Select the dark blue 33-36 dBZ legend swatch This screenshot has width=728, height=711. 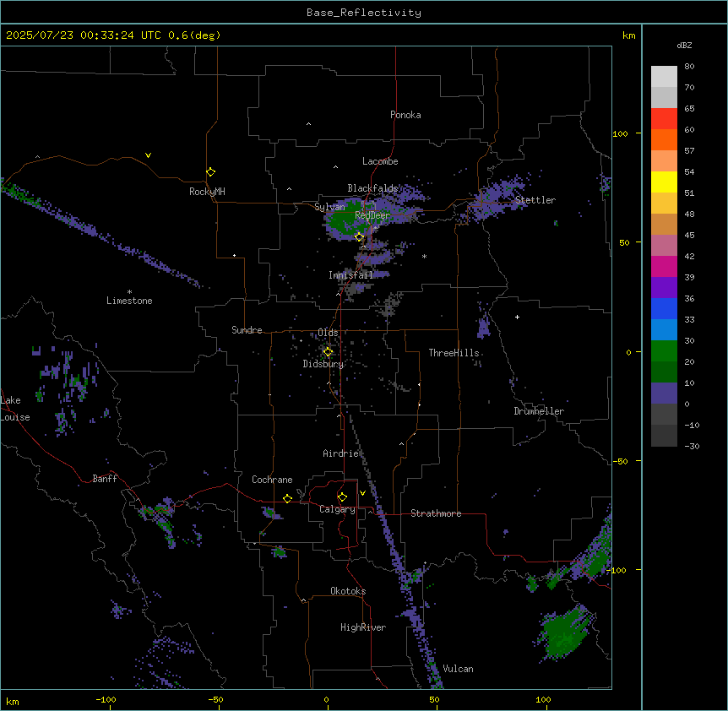click(664, 308)
